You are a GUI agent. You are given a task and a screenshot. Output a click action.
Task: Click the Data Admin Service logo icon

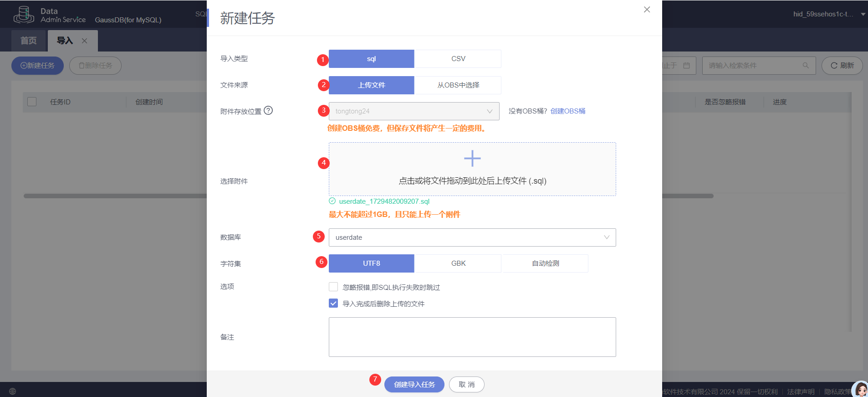(24, 15)
